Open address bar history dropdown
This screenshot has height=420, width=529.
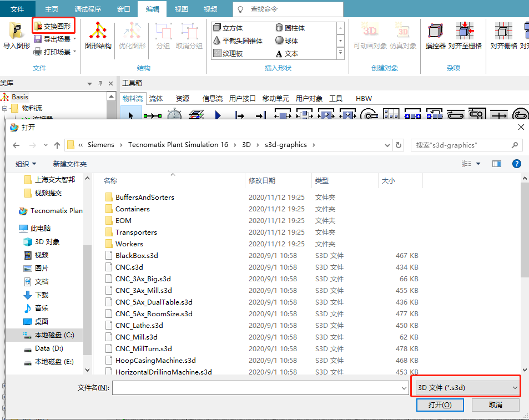point(387,145)
